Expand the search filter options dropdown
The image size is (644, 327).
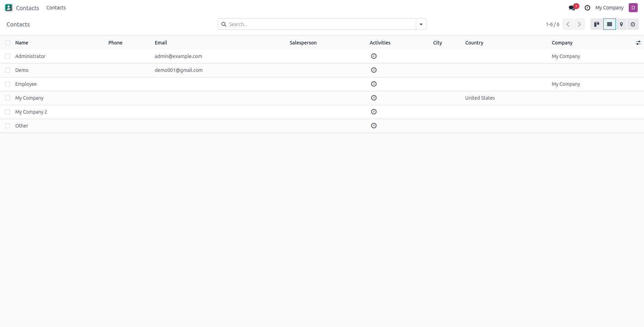tap(421, 24)
